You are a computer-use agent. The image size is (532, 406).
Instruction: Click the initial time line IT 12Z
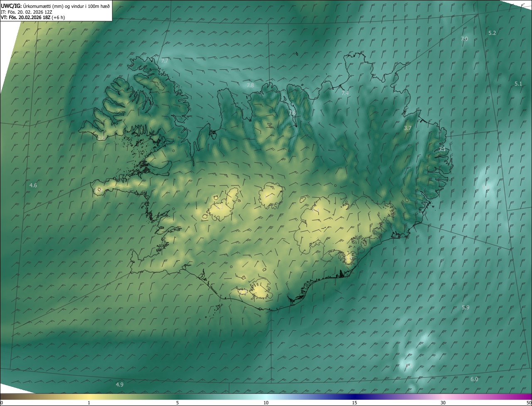coord(26,12)
